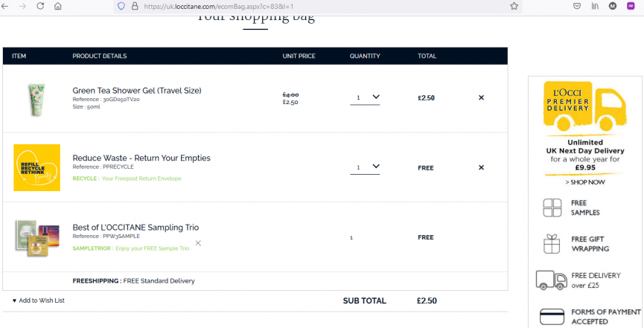Reload the page with refresh icon
Image resolution: width=644 pixels, height=328 pixels.
click(40, 6)
